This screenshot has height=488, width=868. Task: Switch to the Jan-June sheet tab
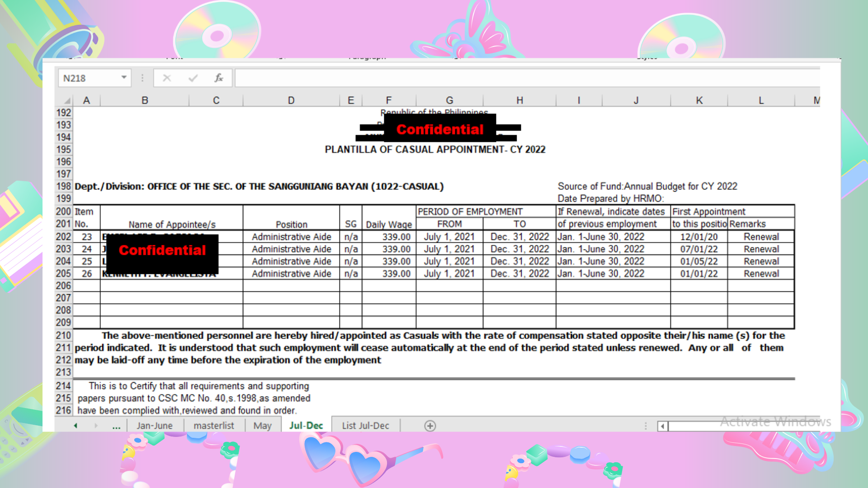click(155, 426)
